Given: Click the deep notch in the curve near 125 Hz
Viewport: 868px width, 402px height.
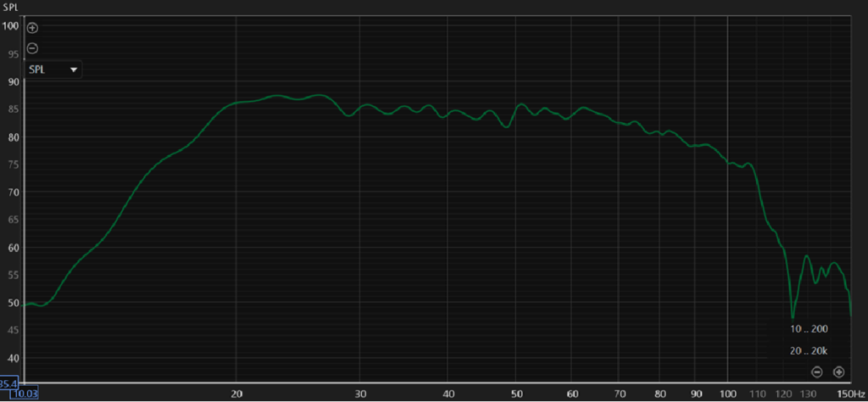Looking at the screenshot, I should [x=793, y=315].
